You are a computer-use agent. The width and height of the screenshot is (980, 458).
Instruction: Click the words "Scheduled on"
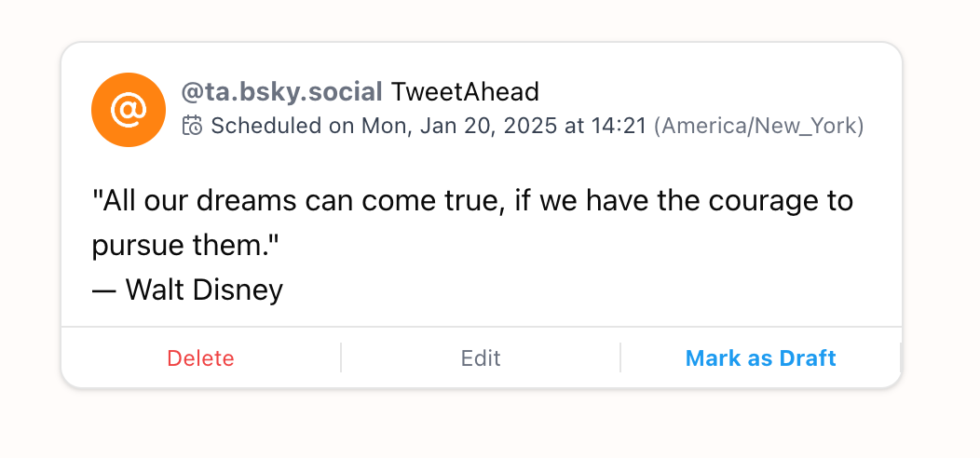click(266, 126)
